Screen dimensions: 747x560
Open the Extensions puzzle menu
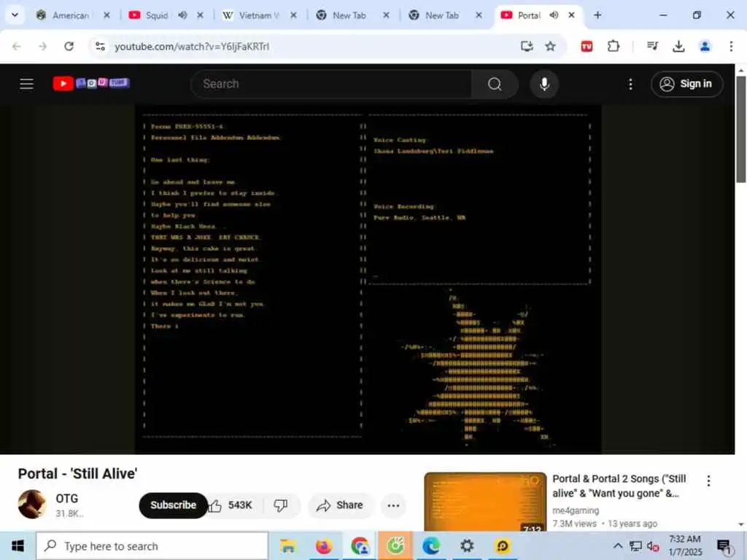(x=614, y=46)
